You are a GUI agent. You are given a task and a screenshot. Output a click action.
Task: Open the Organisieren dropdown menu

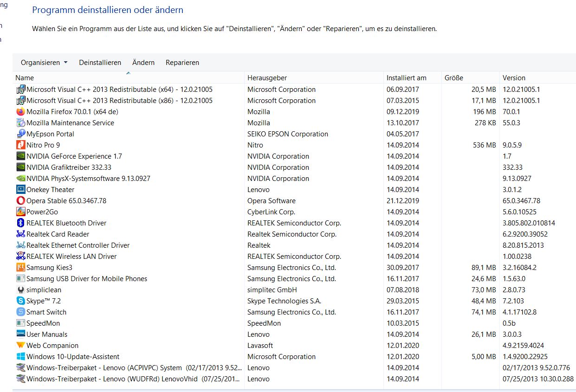point(44,62)
